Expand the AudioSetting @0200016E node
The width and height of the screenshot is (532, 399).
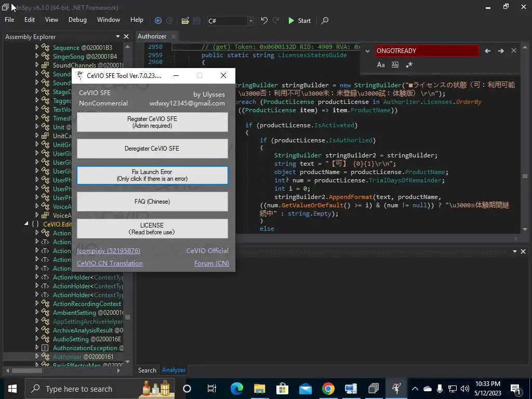[x=37, y=339]
